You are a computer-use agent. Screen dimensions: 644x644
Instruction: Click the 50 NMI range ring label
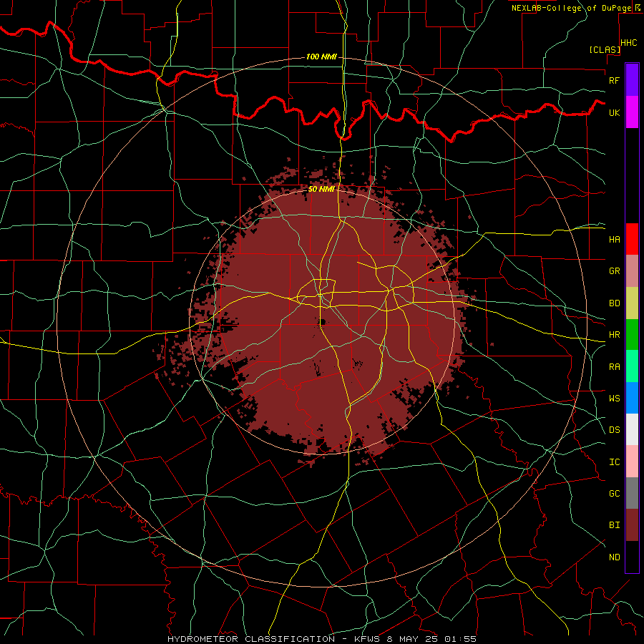tap(321, 189)
